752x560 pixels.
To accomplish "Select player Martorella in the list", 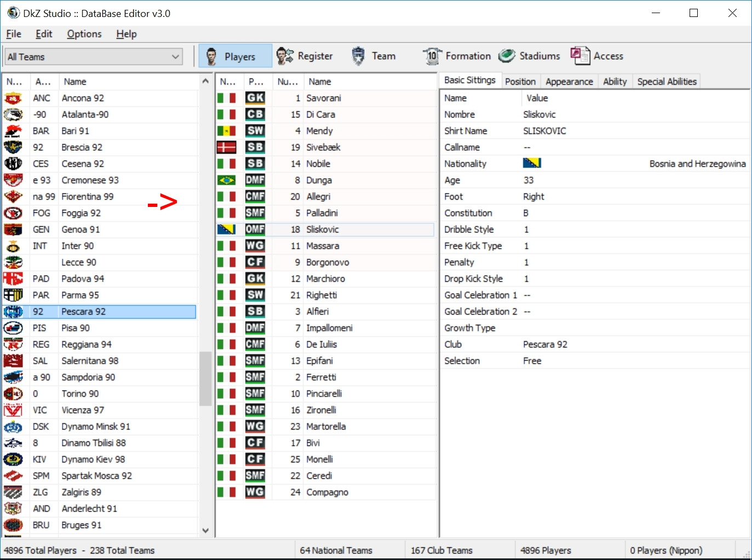I will pyautogui.click(x=325, y=426).
